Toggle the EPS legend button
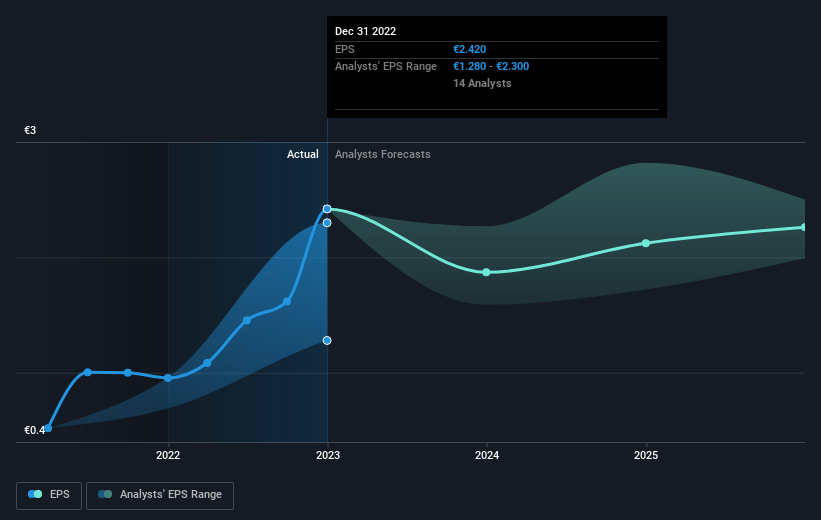Image resolution: width=821 pixels, height=520 pixels. coord(49,495)
